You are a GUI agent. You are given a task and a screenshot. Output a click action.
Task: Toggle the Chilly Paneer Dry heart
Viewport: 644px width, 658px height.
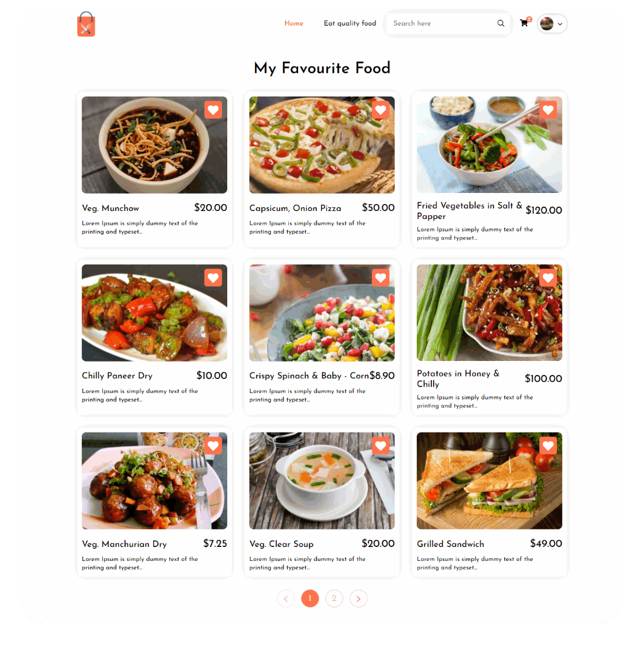[x=213, y=278]
